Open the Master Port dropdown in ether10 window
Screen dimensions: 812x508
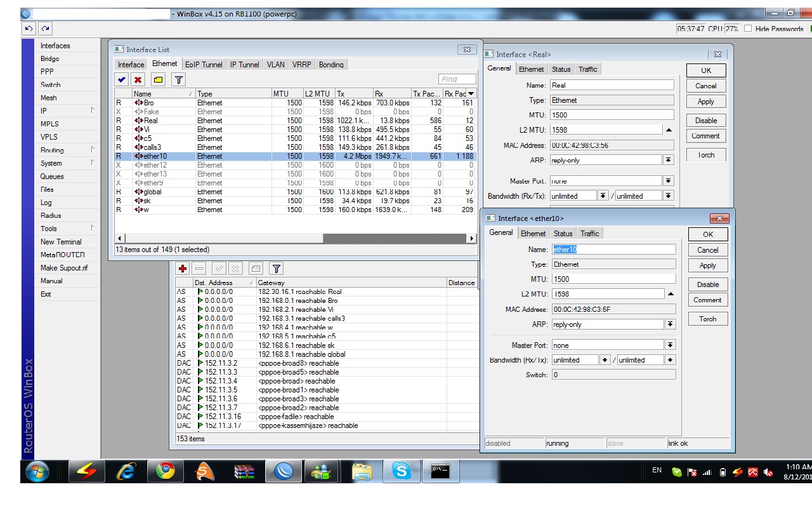670,345
